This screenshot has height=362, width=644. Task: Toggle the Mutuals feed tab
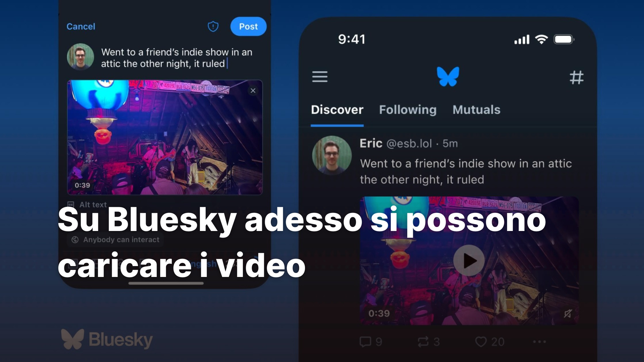[x=477, y=109]
